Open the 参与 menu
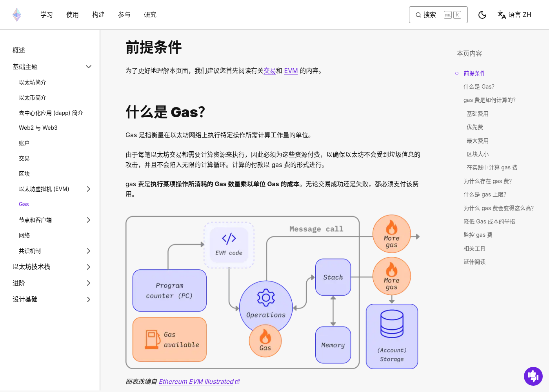549x392 pixels. [124, 15]
